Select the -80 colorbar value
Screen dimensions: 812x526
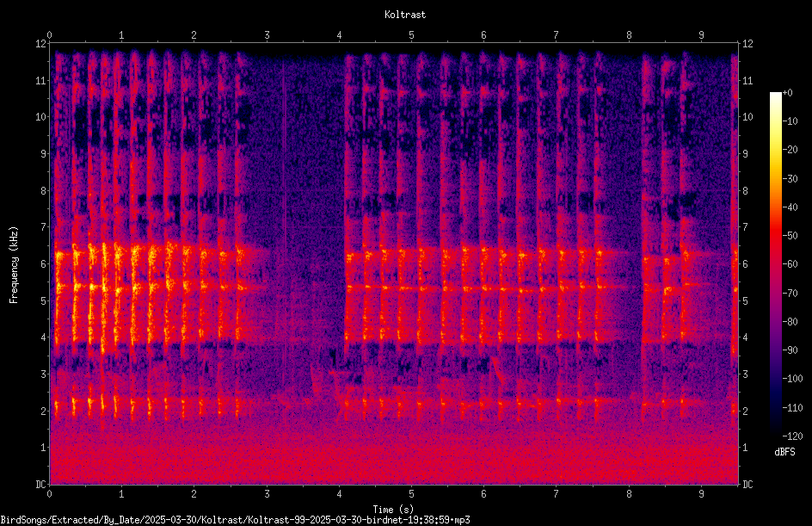coord(790,322)
